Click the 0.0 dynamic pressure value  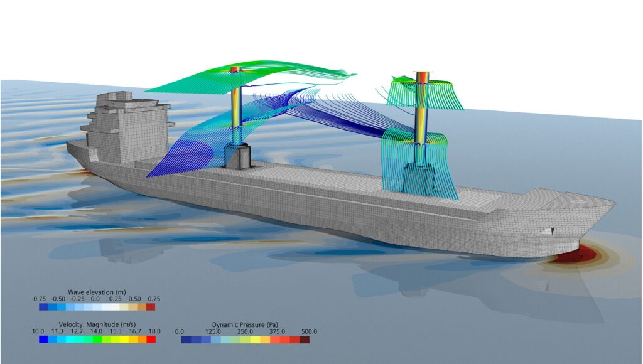click(x=179, y=331)
